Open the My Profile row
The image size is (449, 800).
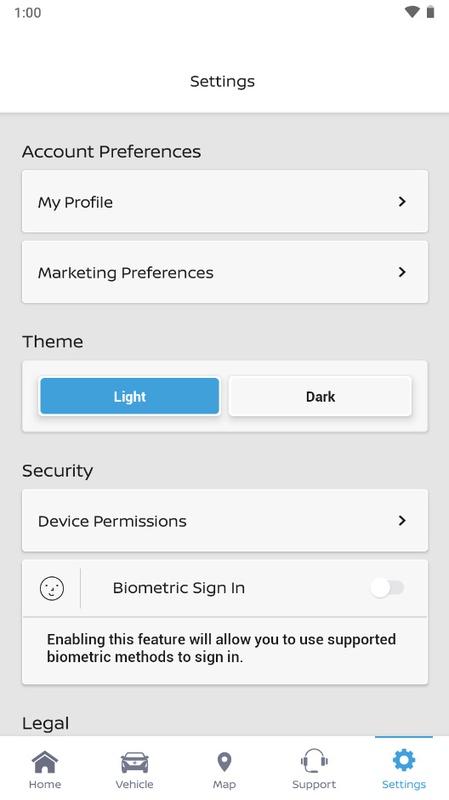224,202
